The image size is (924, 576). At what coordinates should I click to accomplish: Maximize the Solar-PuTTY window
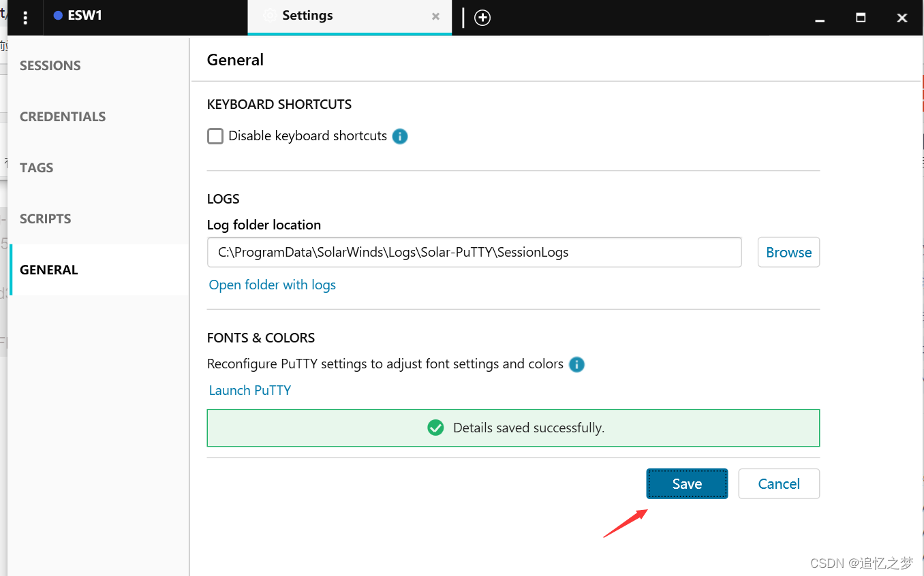pyautogui.click(x=861, y=18)
